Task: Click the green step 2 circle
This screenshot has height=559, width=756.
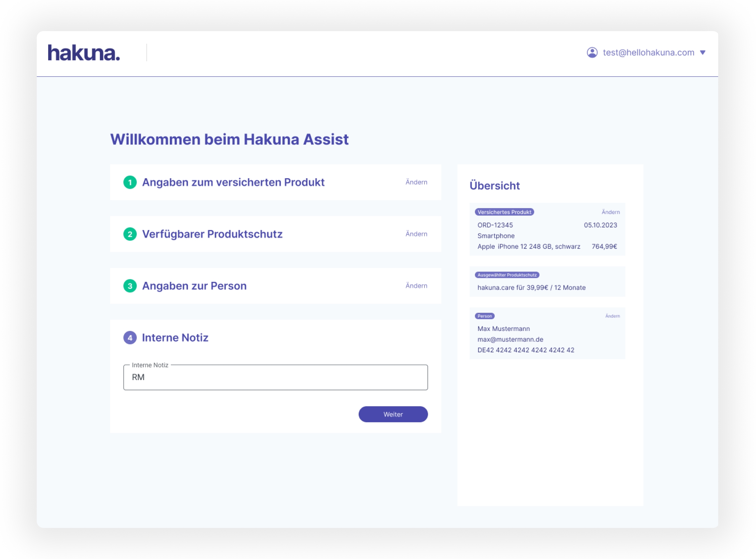Action: 130,234
